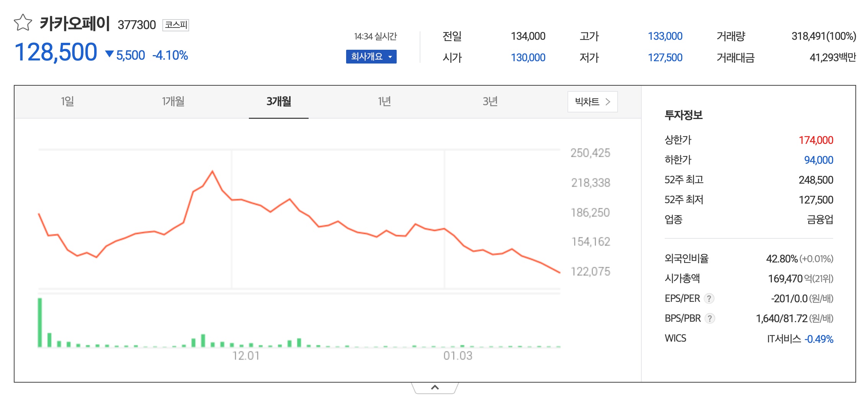Click the 거래량 value 318,491(100%)
The image size is (868, 401).
[x=824, y=36]
